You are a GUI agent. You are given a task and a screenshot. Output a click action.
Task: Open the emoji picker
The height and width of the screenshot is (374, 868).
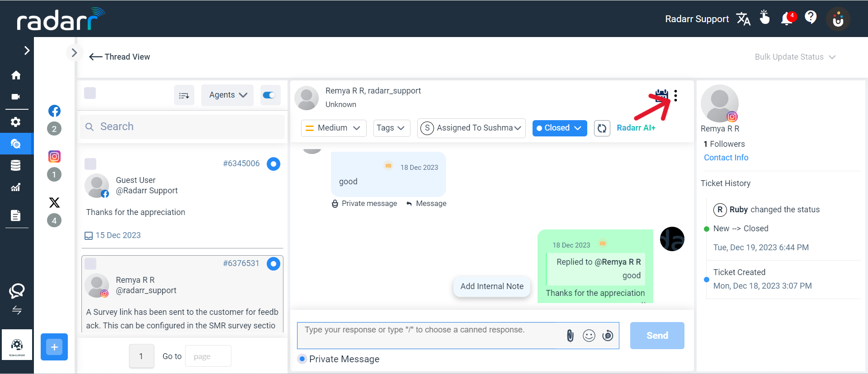(x=589, y=336)
